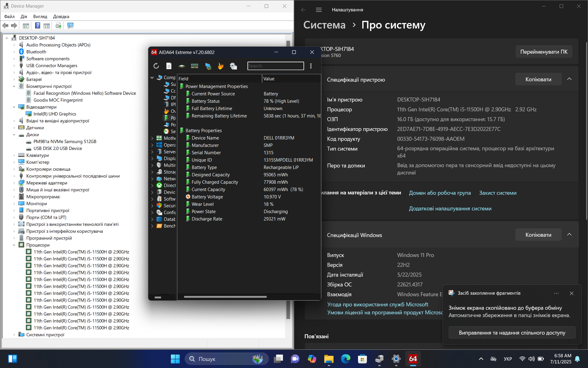
Task: Expand the Motherboard node in AIDA64 tree
Action: (x=152, y=138)
